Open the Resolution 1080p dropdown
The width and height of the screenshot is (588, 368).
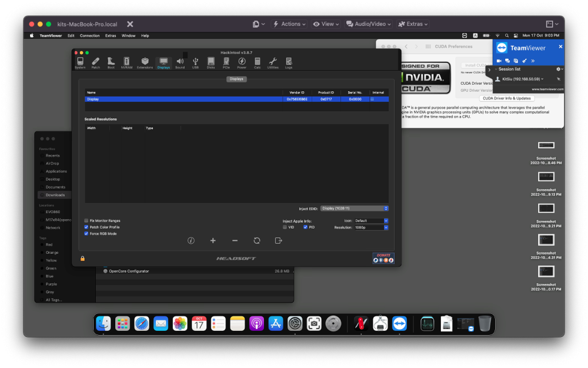371,227
